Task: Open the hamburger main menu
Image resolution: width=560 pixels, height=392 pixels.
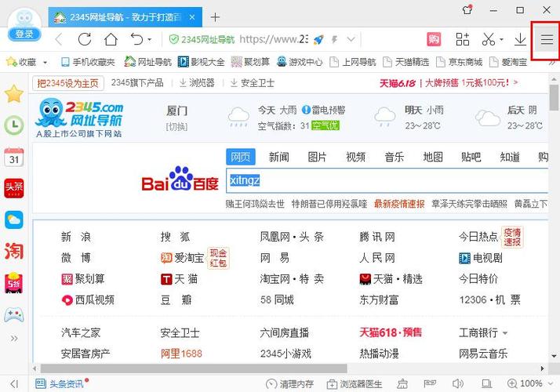Action: [547, 39]
